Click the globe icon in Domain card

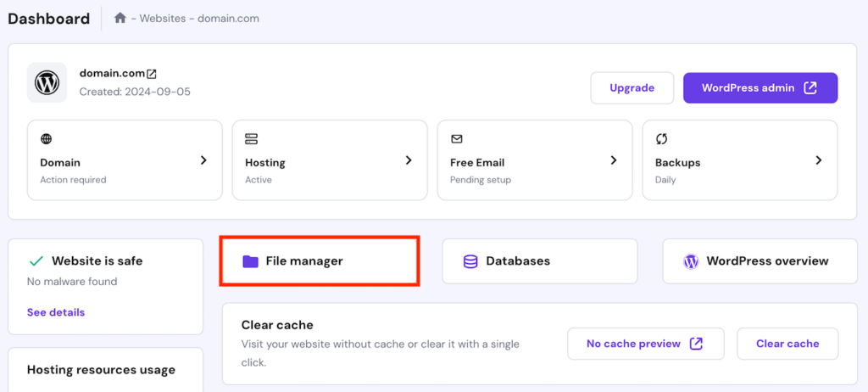click(46, 138)
